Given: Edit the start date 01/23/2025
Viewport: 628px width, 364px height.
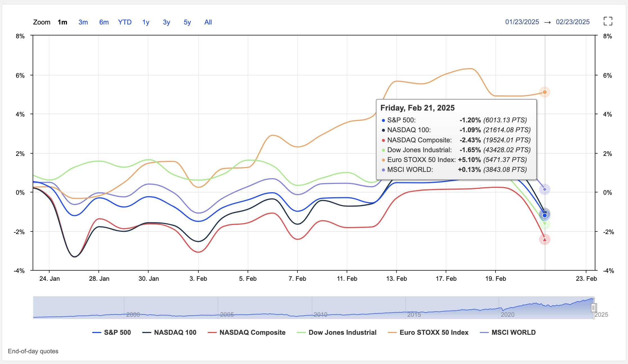Looking at the screenshot, I should [522, 22].
